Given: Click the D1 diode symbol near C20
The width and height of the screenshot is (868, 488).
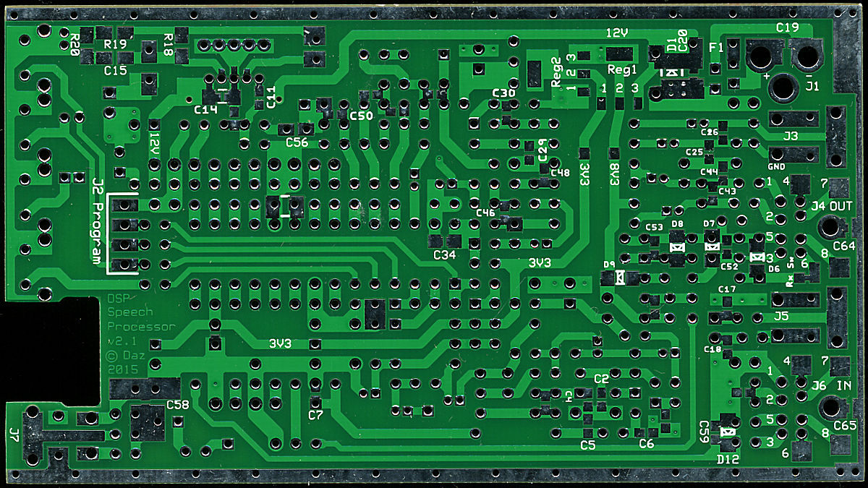Looking at the screenshot, I should [673, 73].
